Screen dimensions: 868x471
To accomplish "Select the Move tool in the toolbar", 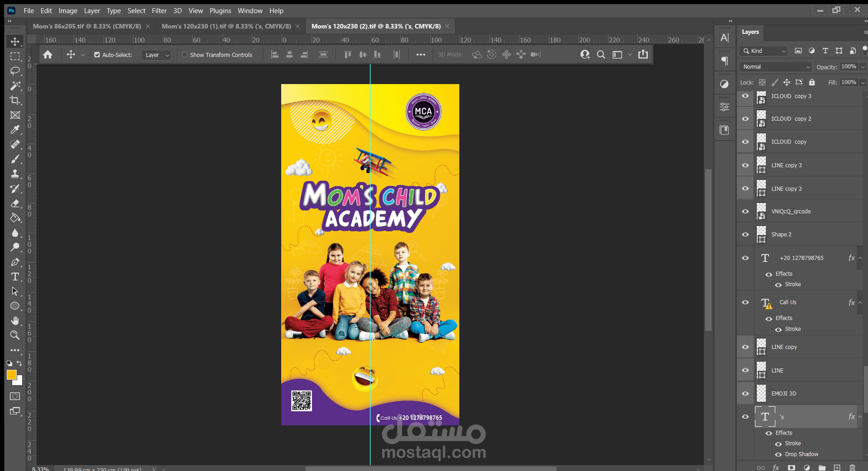I will tap(15, 42).
